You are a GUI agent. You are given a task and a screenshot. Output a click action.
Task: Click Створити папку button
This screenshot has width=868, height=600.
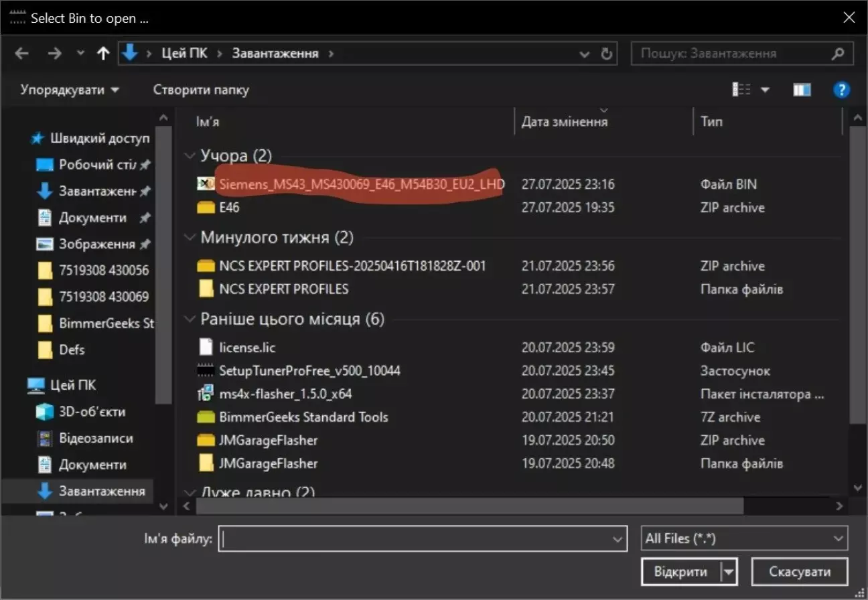click(x=201, y=90)
